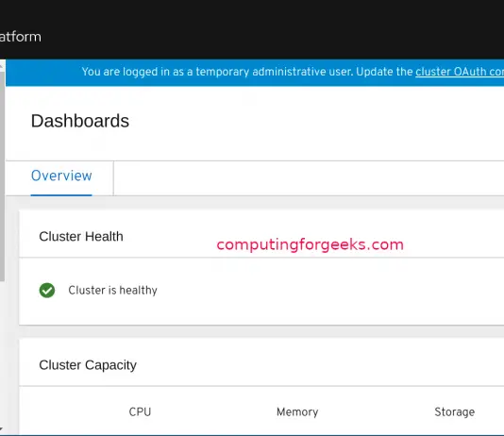Viewport: 504px width, 436px height.
Task: Select the Memory capacity column
Action: [297, 411]
